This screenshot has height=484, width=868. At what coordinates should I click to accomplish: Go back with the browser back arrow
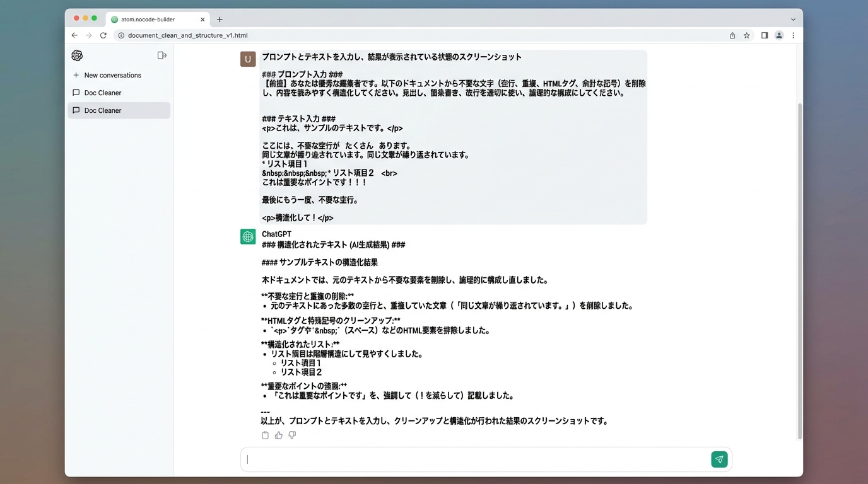pyautogui.click(x=74, y=35)
